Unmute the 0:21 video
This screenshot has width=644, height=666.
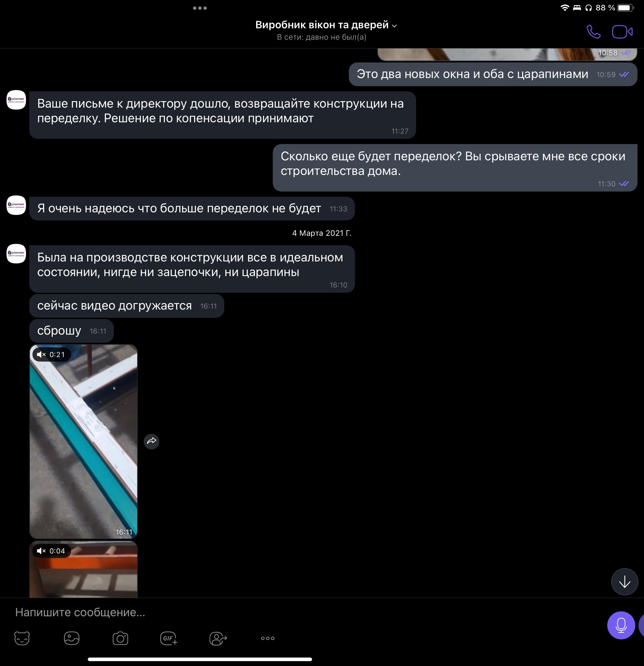41,354
